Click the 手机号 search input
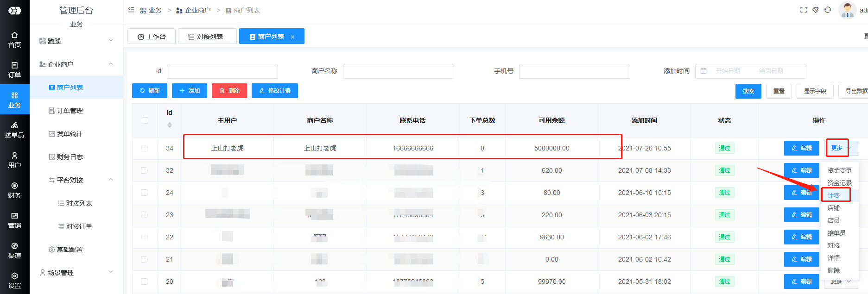 pyautogui.click(x=575, y=71)
